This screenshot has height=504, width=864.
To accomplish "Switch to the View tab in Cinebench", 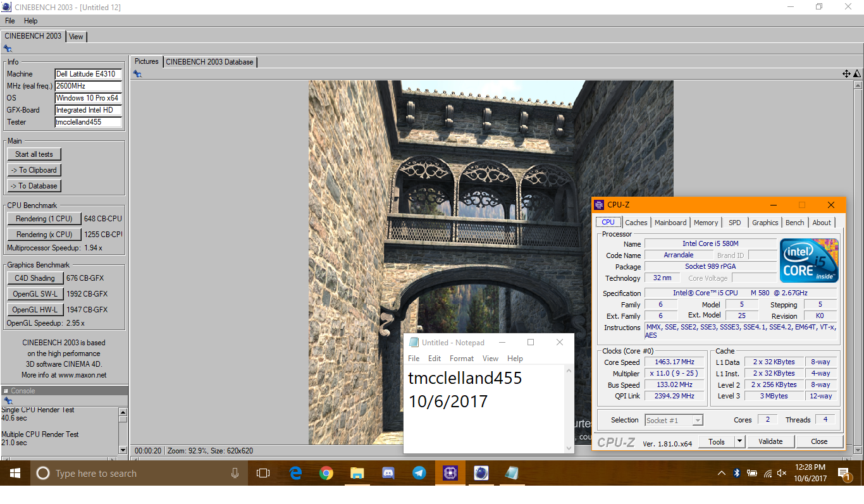I will [76, 37].
